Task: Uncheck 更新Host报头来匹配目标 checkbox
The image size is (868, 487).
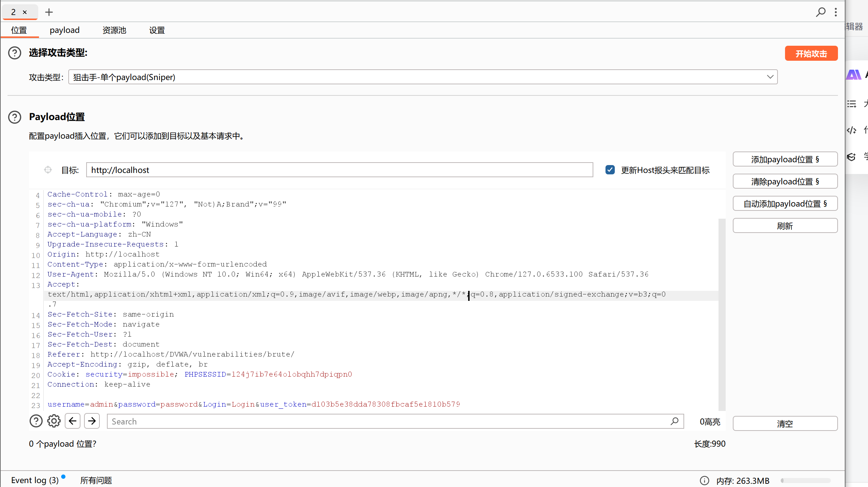Action: 610,170
